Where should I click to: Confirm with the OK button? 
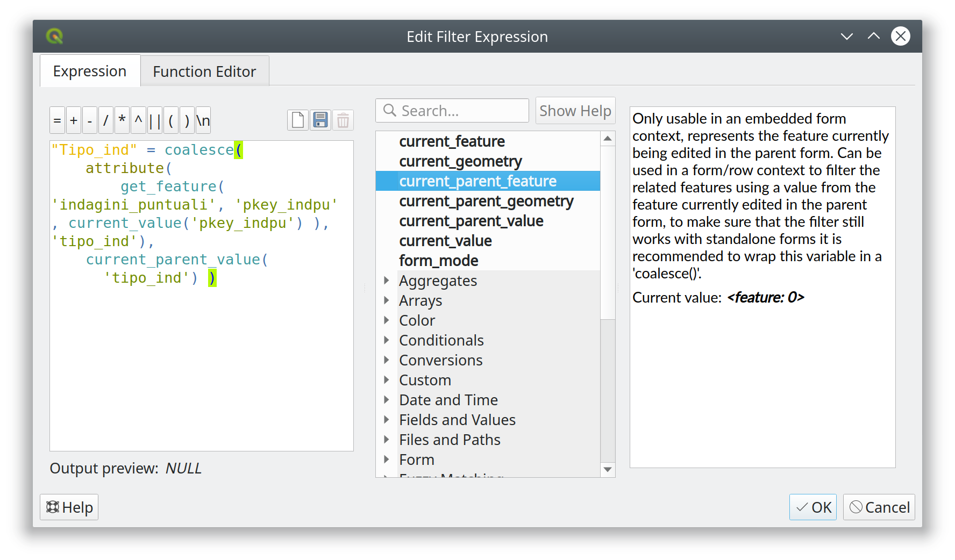[x=813, y=507]
